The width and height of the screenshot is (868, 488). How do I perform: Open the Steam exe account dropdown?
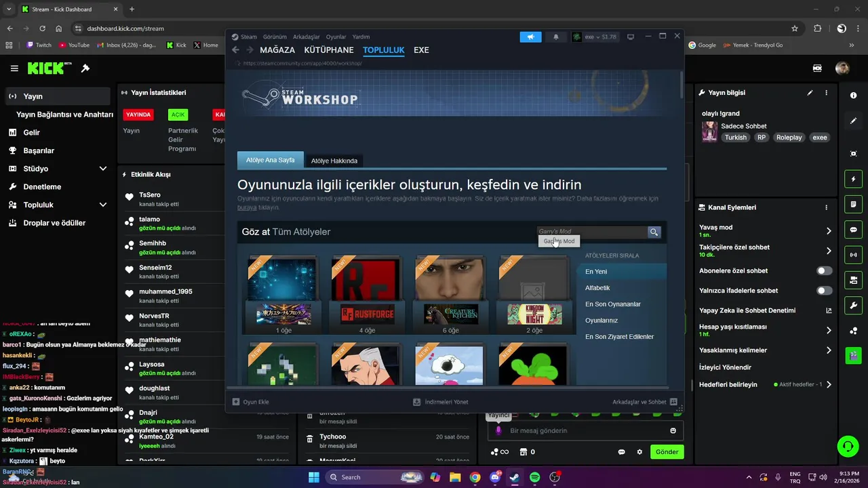point(595,37)
